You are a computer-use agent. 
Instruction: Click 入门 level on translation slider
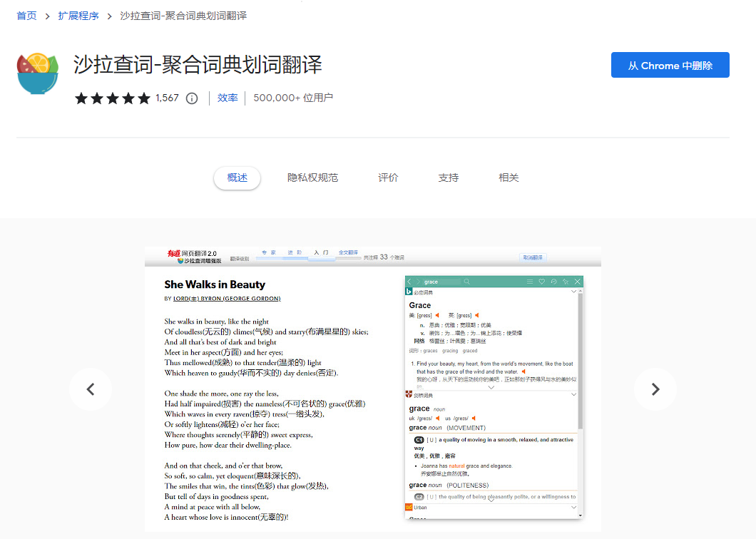[321, 252]
